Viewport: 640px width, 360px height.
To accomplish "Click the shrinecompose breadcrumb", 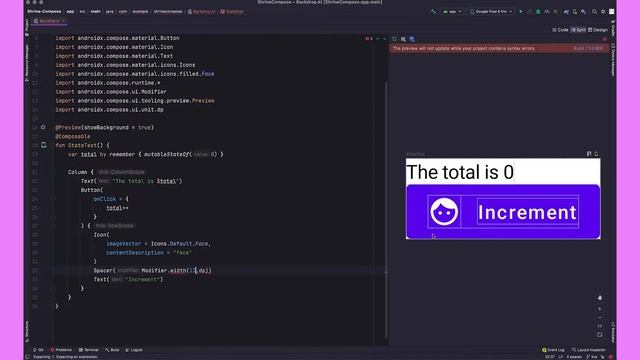I will click(x=168, y=11).
